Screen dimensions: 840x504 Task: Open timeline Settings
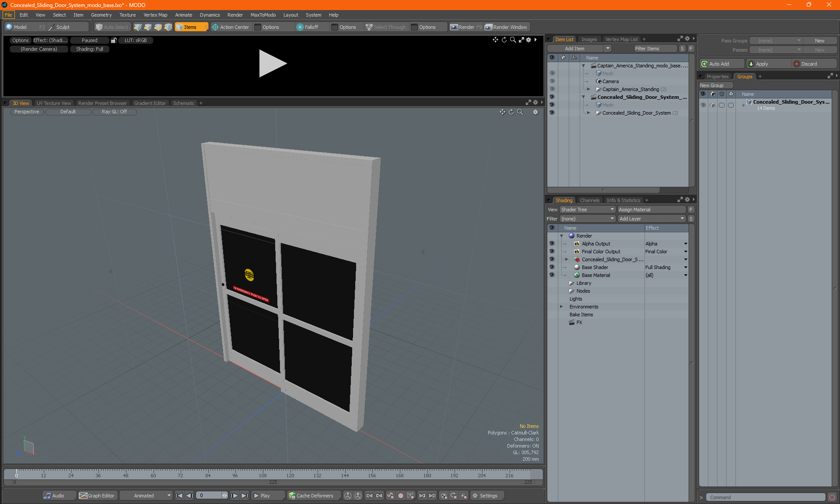487,496
